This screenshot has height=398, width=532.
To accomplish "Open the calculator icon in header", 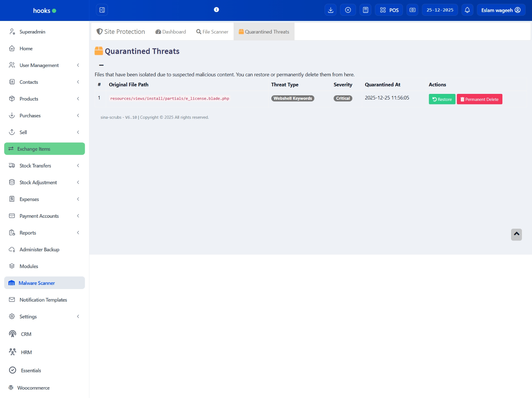I will coord(365,10).
